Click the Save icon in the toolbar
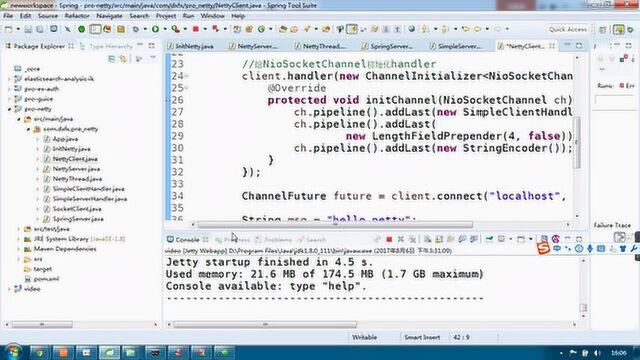Screen dimensions: 640x360 point(28,29)
